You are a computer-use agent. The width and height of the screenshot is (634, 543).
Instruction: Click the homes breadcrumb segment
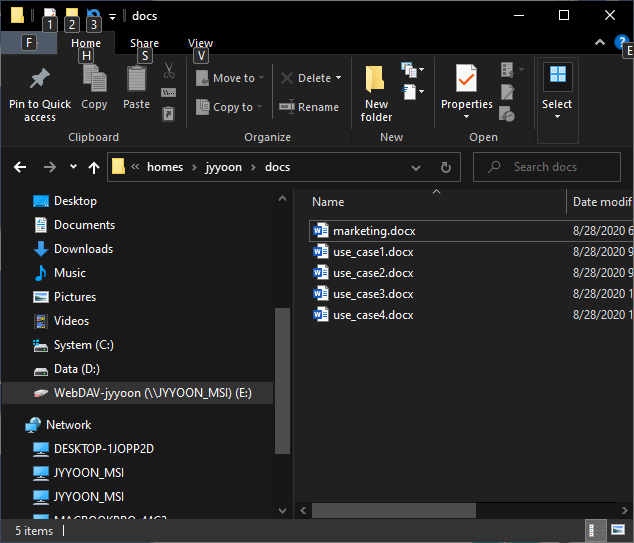click(165, 167)
